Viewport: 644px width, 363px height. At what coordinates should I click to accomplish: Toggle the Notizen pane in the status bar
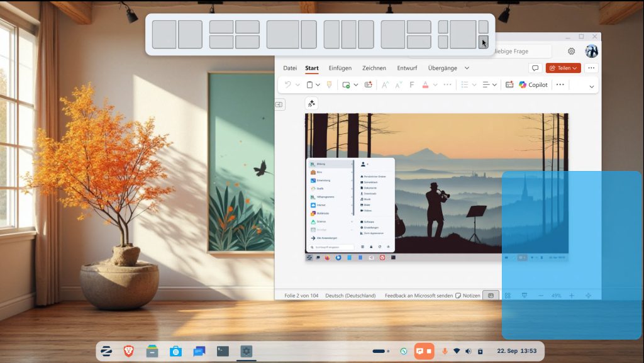tap(467, 295)
